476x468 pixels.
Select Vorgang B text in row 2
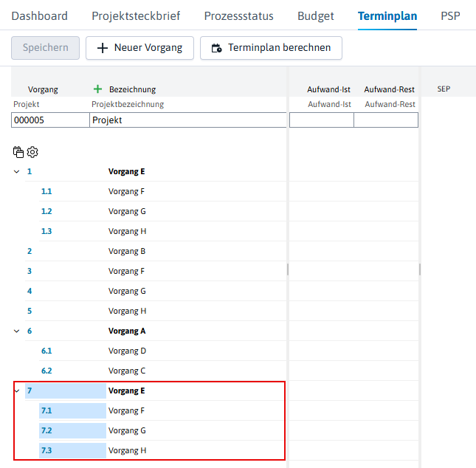pyautogui.click(x=127, y=252)
